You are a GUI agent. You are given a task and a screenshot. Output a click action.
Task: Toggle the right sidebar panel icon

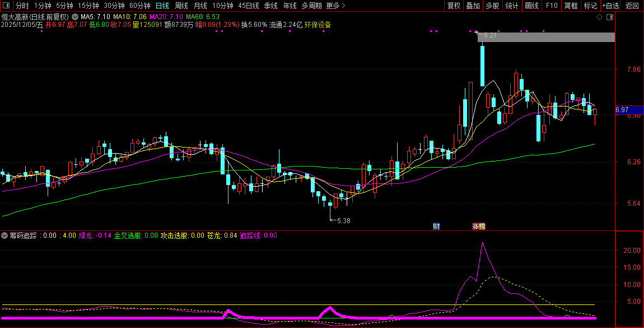[x=610, y=17]
